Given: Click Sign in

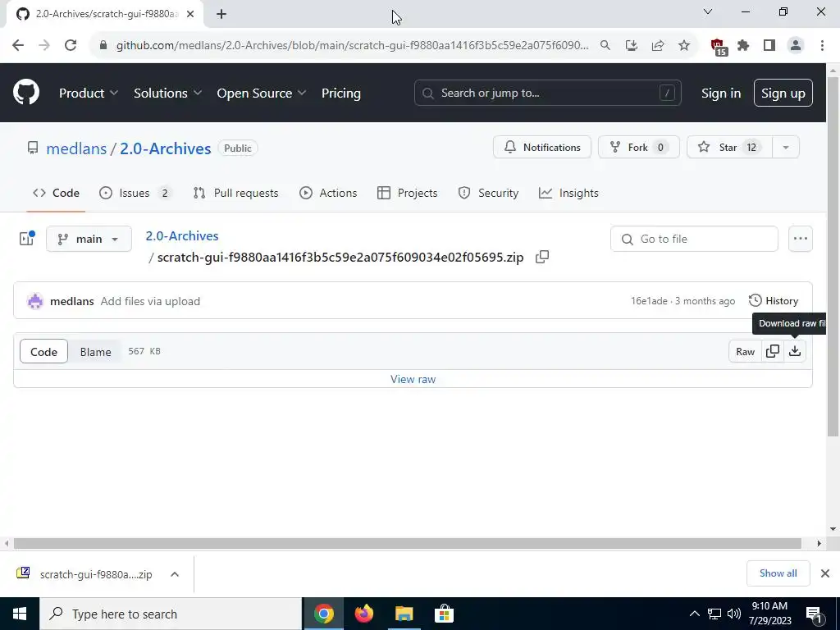Looking at the screenshot, I should [x=721, y=93].
